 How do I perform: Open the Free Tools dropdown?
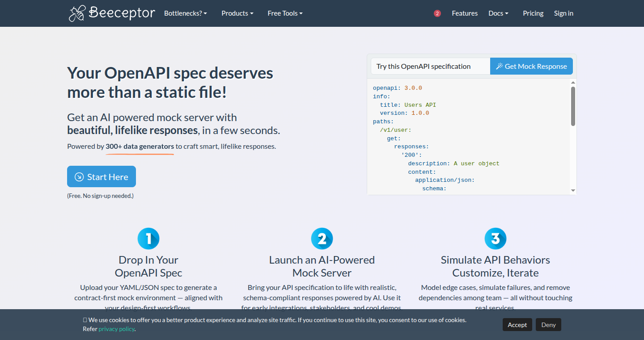click(x=285, y=13)
